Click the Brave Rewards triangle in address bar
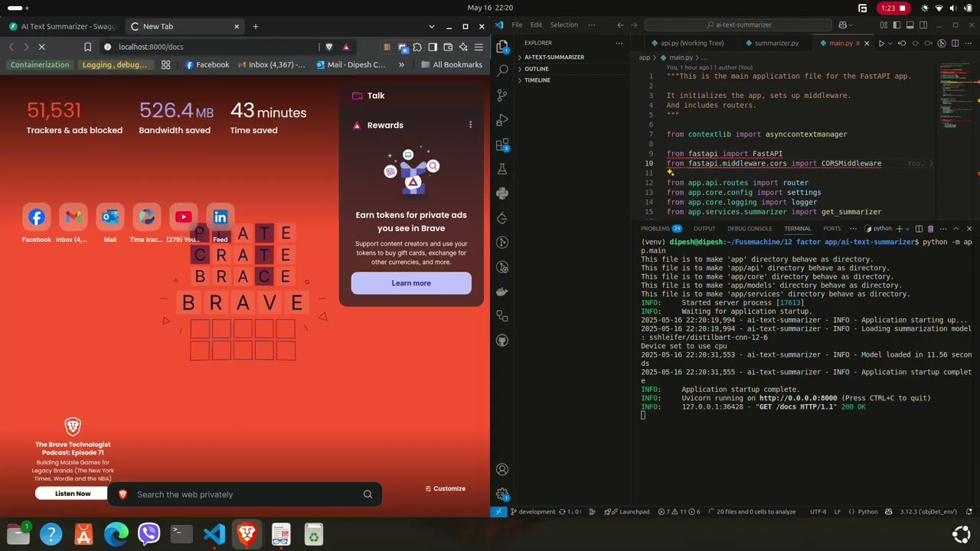980x551 pixels. click(346, 47)
